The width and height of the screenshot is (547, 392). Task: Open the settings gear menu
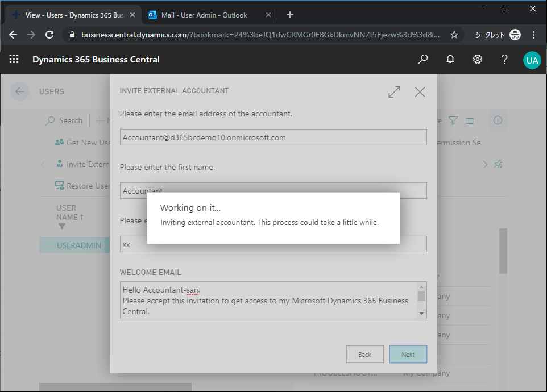477,59
